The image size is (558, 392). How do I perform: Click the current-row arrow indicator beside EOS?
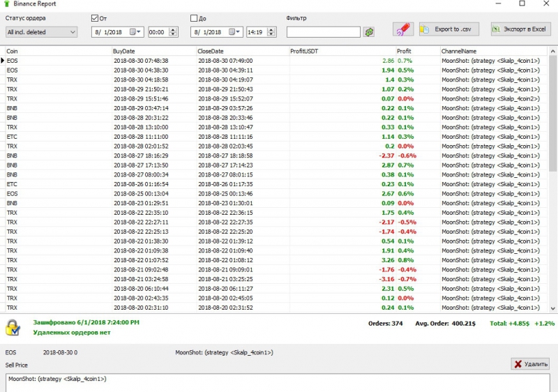(3, 61)
